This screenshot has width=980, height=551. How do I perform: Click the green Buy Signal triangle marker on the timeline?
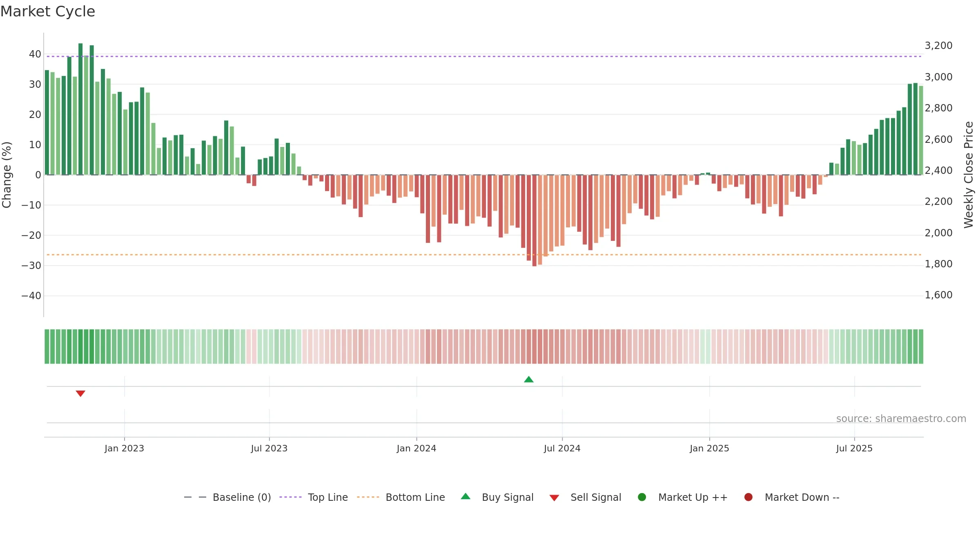(529, 379)
